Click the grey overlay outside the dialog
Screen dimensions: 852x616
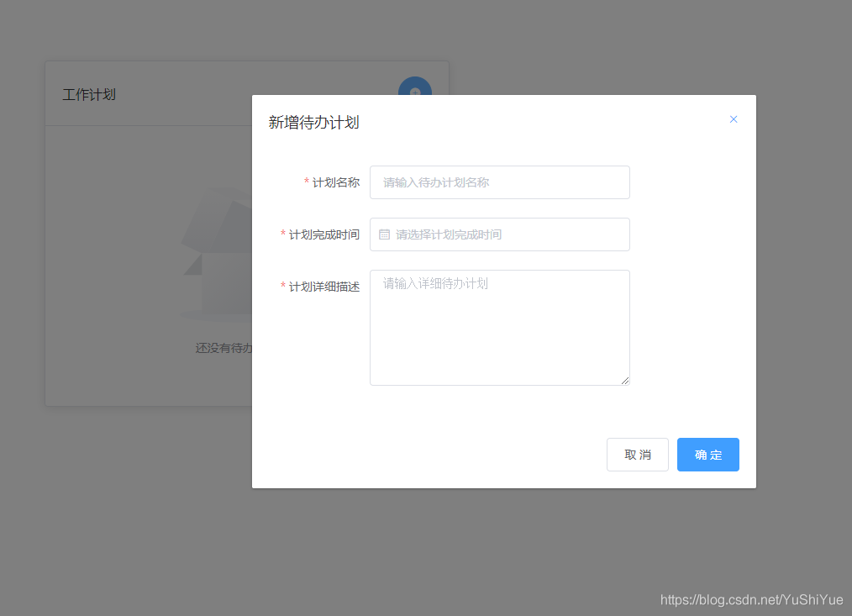(x=126, y=521)
